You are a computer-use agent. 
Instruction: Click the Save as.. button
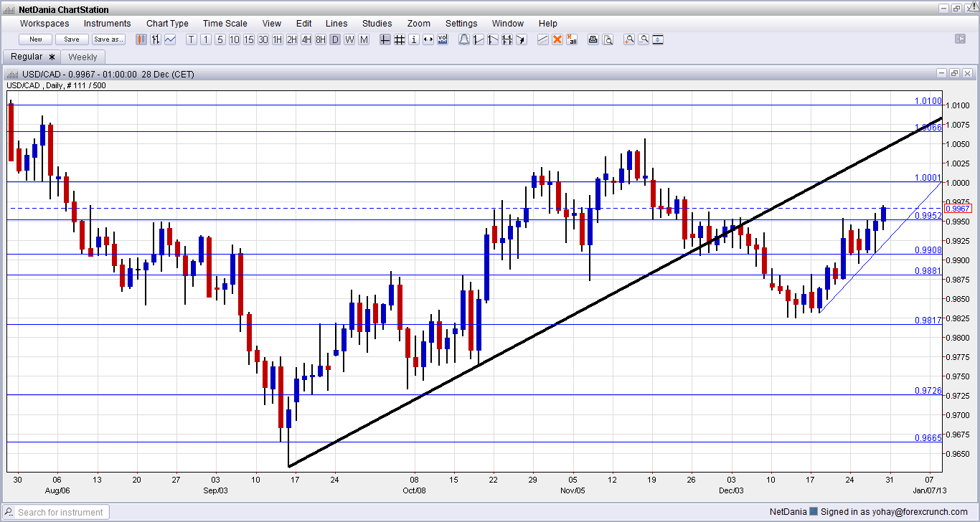[108, 39]
